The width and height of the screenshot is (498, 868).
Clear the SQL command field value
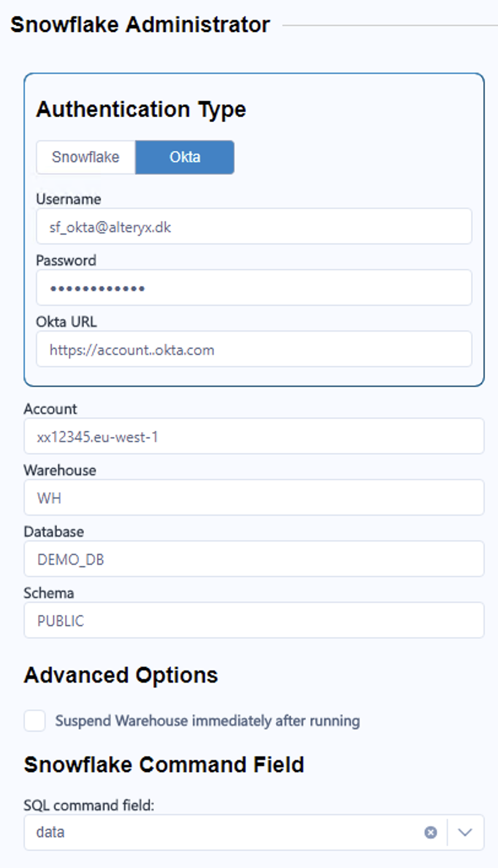(x=430, y=832)
